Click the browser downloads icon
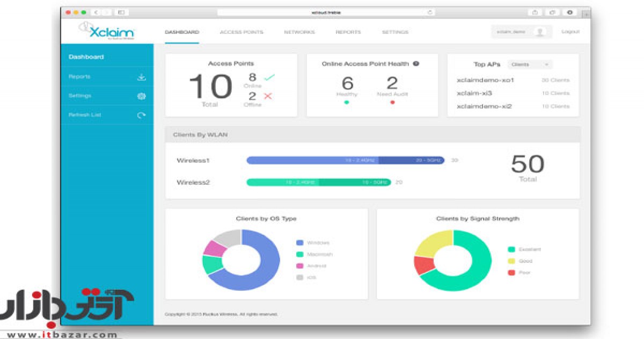The height and width of the screenshot is (339, 644). pos(569,12)
